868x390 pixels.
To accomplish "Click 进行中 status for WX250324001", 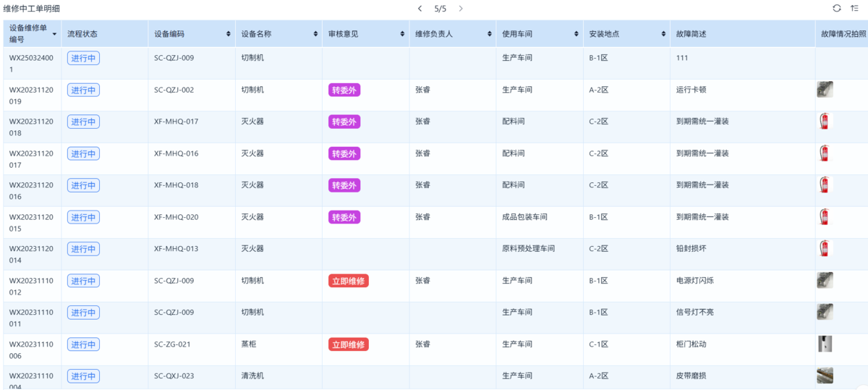I will [x=83, y=58].
